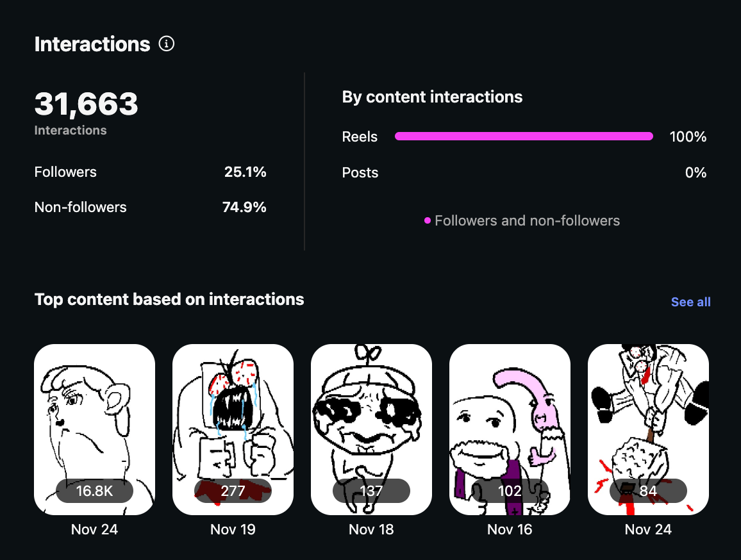Click the pink Reels progress bar
Image resolution: width=741 pixels, height=560 pixels.
(x=524, y=136)
